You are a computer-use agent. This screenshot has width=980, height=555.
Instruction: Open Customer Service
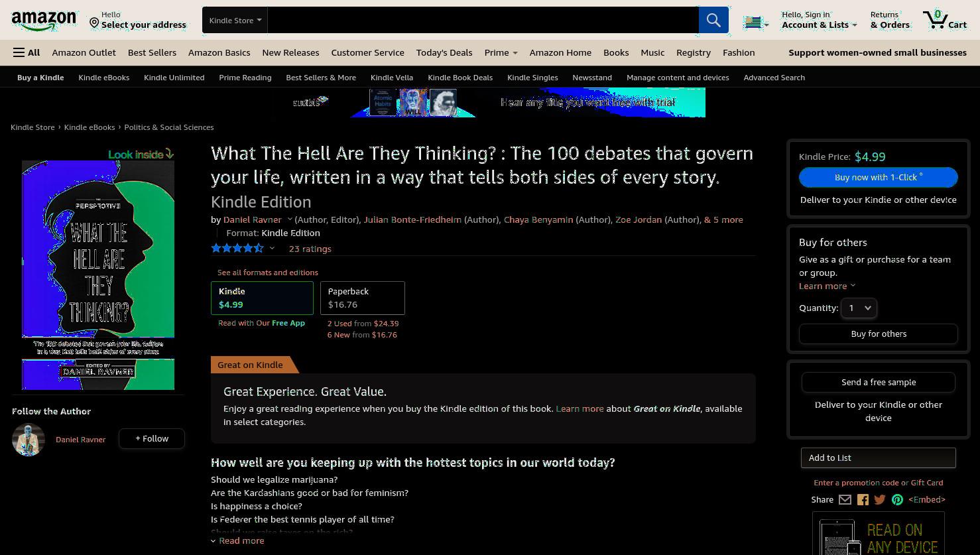(367, 52)
